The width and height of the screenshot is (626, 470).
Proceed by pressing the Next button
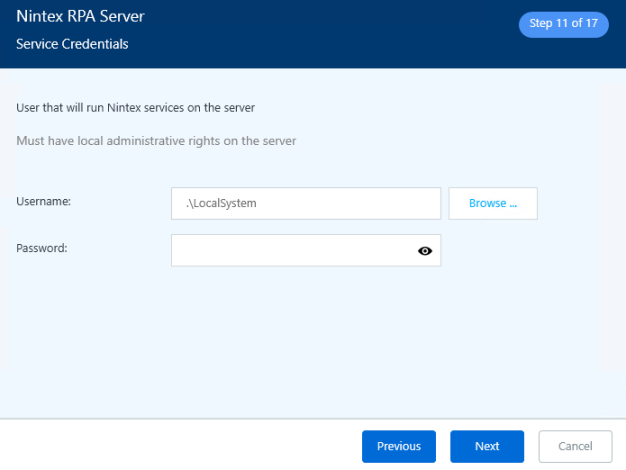486,446
